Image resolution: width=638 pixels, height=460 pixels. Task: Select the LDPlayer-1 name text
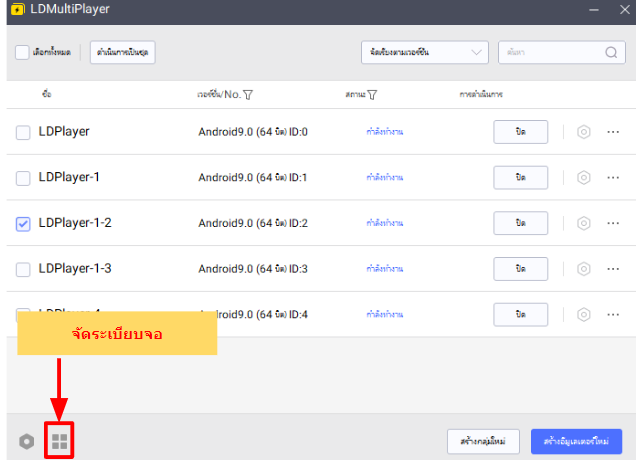click(x=69, y=177)
